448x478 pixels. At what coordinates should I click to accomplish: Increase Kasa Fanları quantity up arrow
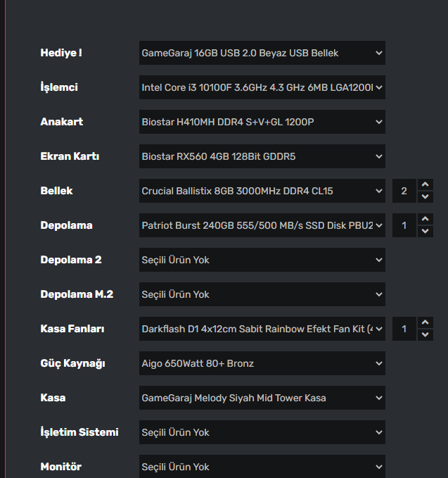click(x=425, y=323)
